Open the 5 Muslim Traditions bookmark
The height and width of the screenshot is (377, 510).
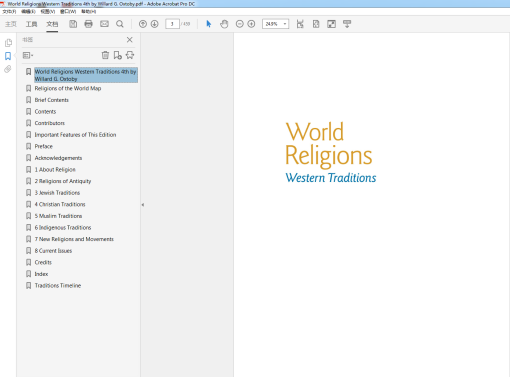tap(58, 216)
